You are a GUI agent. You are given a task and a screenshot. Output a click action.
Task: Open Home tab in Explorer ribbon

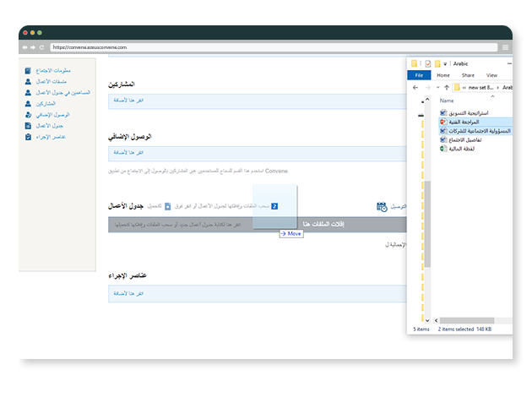coord(443,75)
